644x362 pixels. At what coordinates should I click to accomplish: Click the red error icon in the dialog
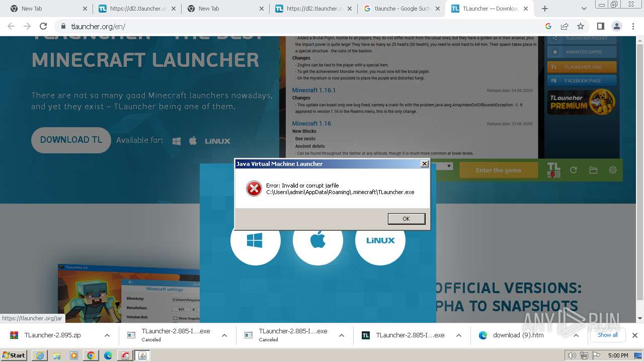click(x=254, y=189)
